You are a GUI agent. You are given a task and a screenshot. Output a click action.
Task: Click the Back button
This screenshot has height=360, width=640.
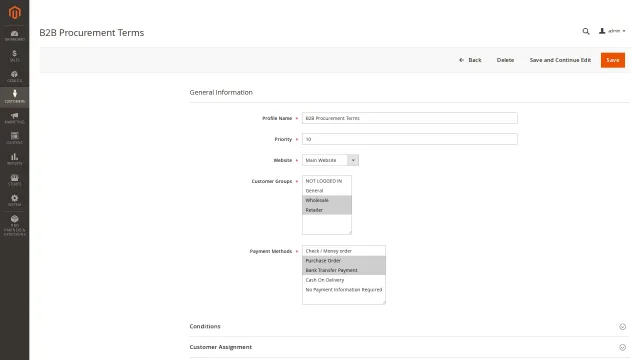pos(470,60)
